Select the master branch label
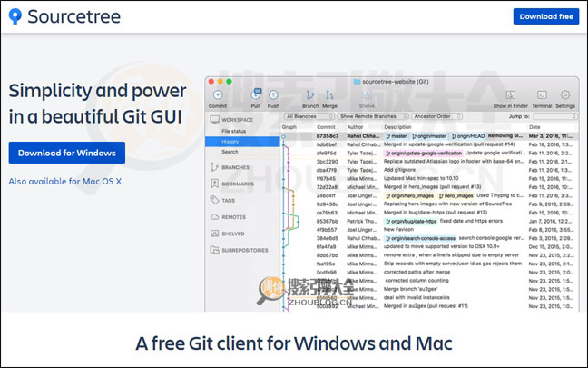The image size is (588, 368). click(396, 136)
